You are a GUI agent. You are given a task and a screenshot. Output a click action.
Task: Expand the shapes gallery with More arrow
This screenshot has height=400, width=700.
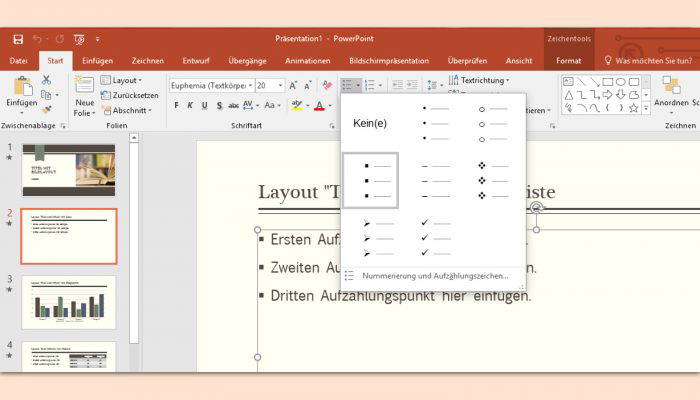pyautogui.click(x=646, y=108)
